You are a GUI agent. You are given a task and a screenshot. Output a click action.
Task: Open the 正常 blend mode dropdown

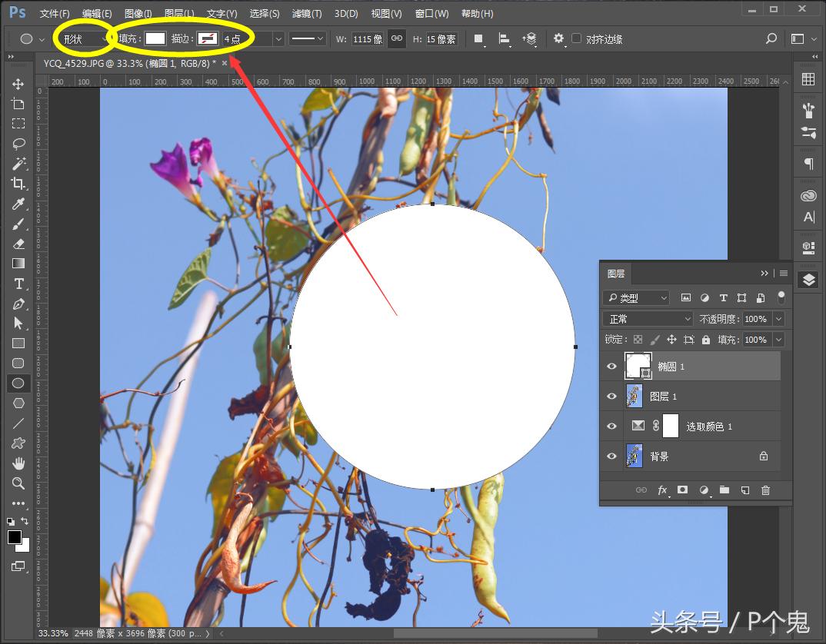[647, 318]
